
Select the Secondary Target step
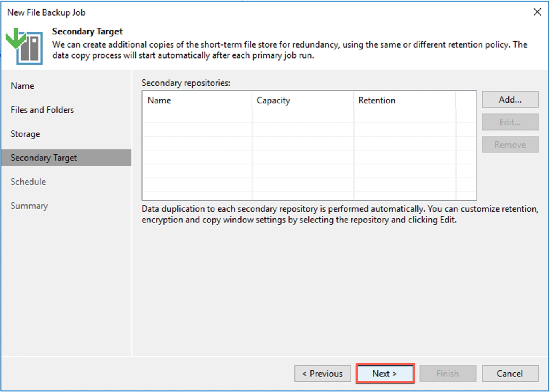[x=44, y=158]
